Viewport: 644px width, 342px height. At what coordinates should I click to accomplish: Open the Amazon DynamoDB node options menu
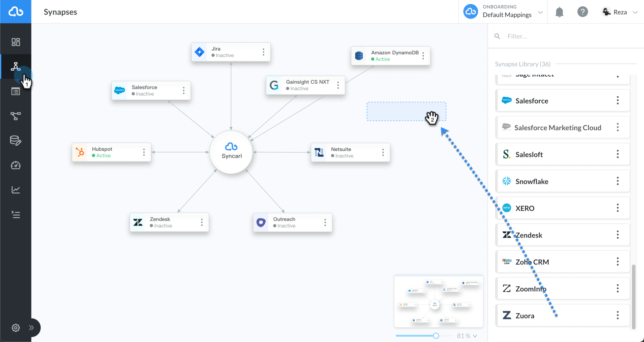(x=423, y=56)
